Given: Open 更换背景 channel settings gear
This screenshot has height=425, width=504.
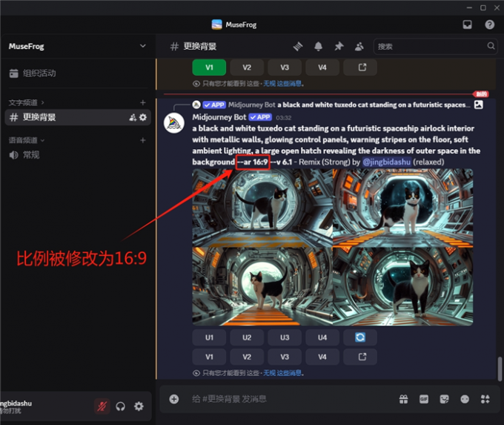Looking at the screenshot, I should (143, 117).
